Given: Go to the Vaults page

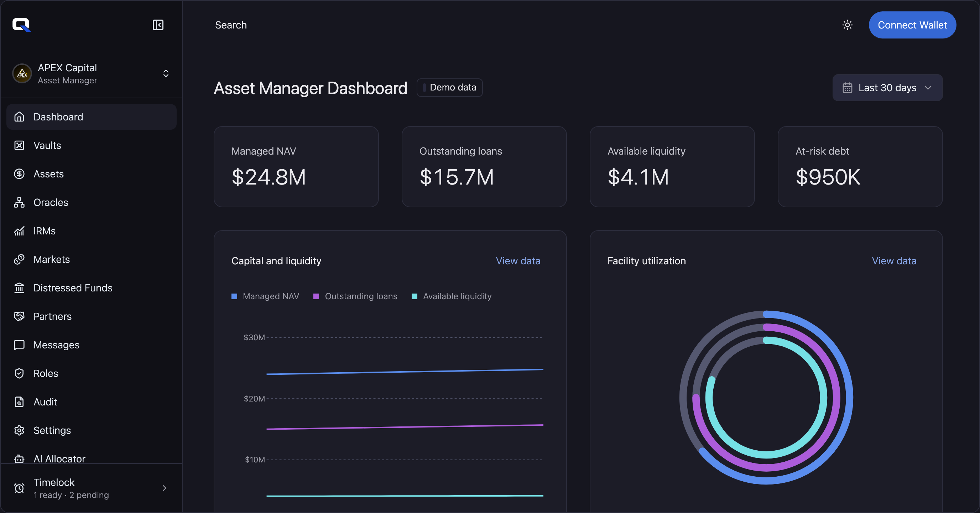Looking at the screenshot, I should coord(91,145).
